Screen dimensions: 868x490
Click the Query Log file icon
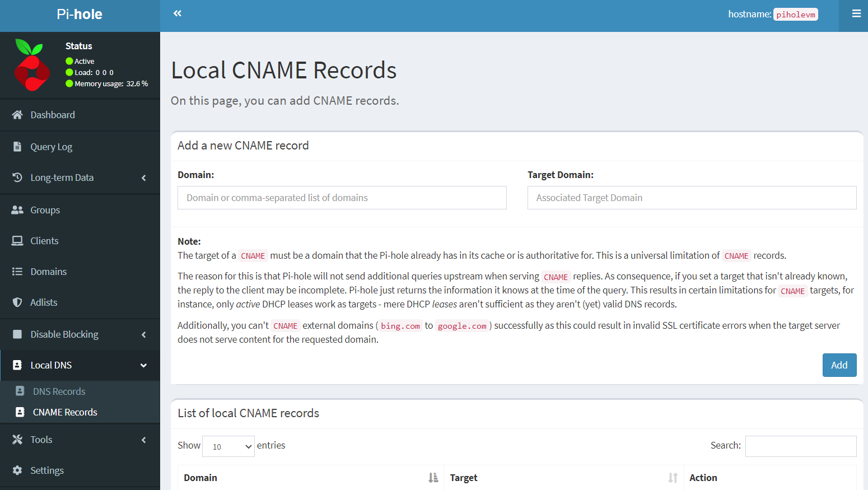(x=17, y=147)
